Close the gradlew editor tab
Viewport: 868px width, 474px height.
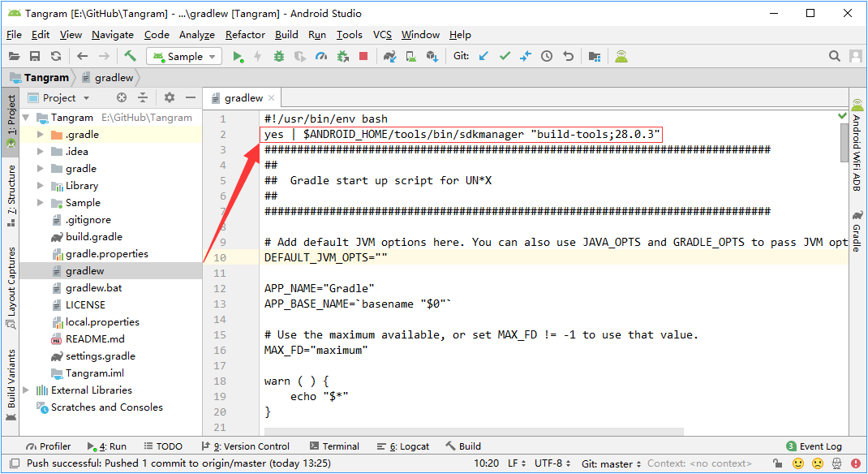click(271, 98)
